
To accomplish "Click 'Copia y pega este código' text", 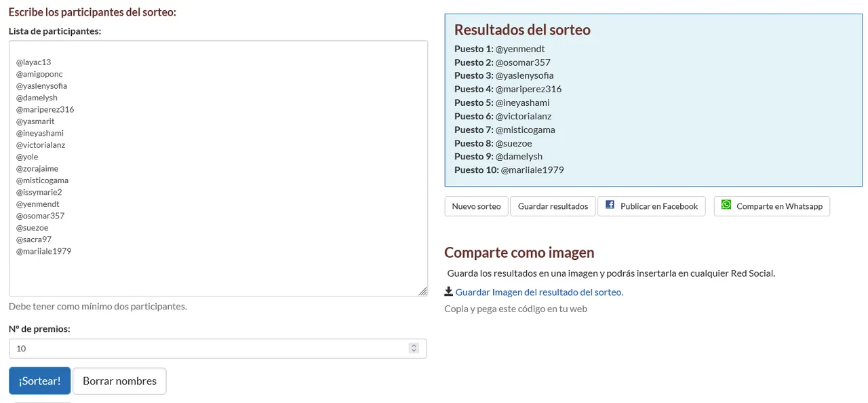I will tap(515, 309).
